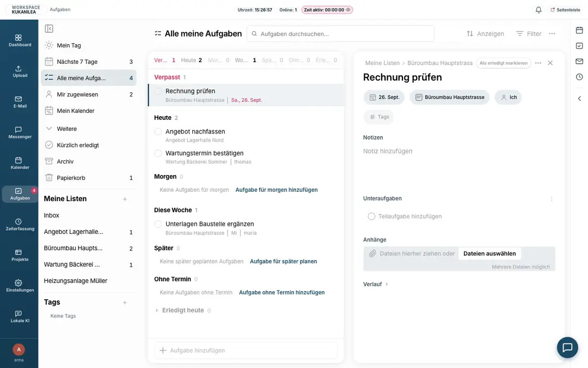This screenshot has width=588, height=368.
Task: Open Unteraufgaben options dots
Action: (x=551, y=198)
